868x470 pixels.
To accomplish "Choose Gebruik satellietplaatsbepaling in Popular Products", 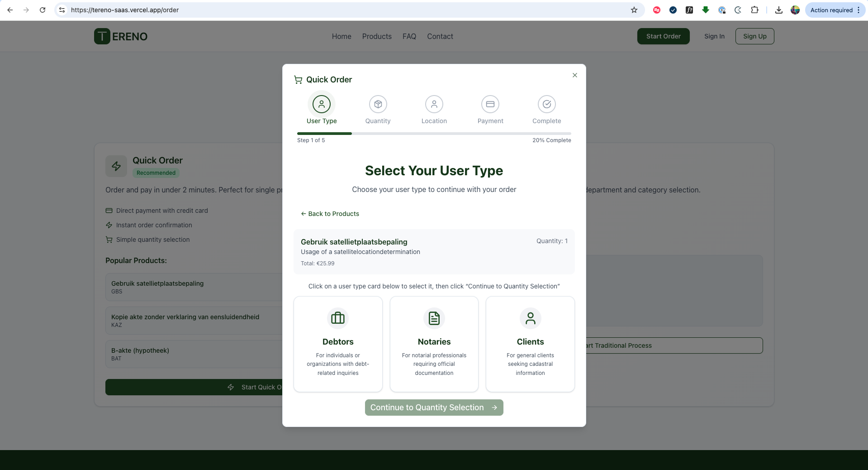I will (x=194, y=287).
